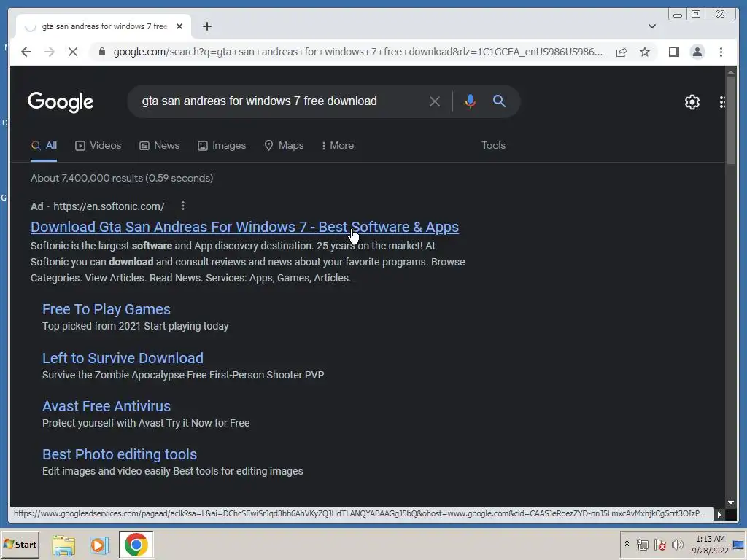Bookmark this page with the star icon
Screen dimensions: 747x560
click(x=645, y=52)
